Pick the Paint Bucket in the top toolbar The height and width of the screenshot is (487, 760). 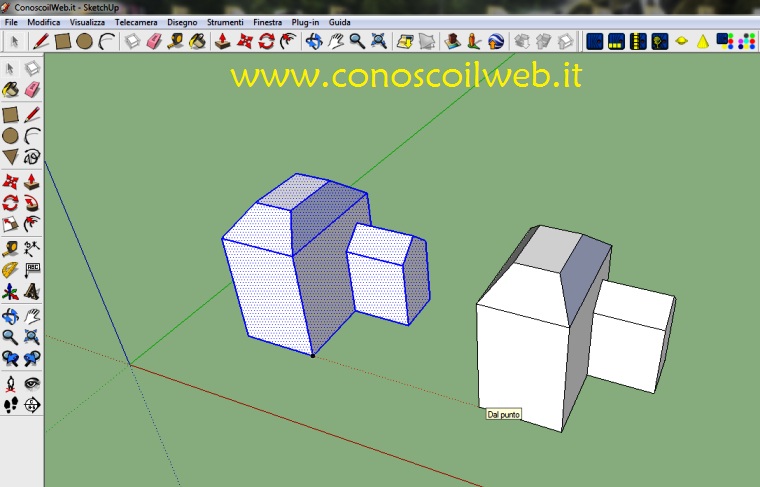click(197, 42)
